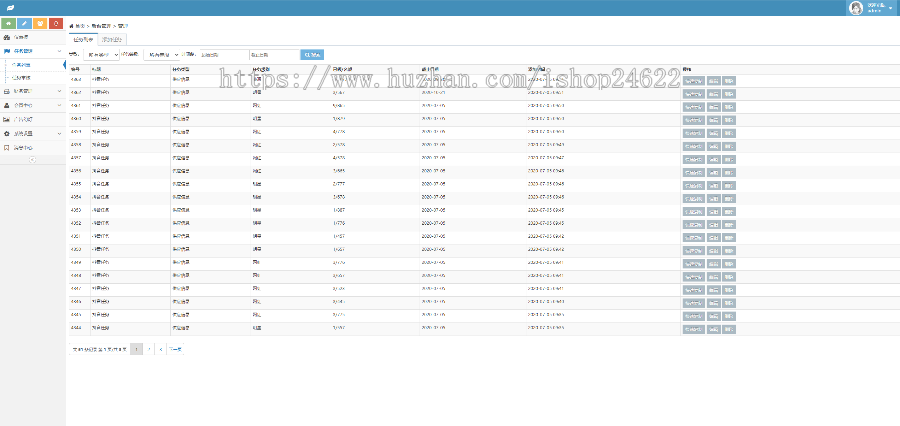900x426 pixels.
Task: Click the blue search button beside date fields
Action: coord(312,55)
